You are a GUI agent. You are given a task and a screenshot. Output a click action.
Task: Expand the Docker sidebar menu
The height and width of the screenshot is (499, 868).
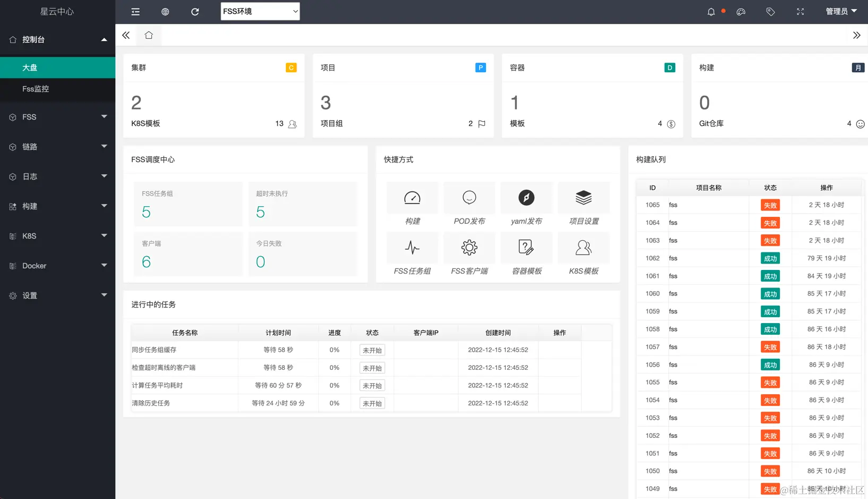[x=57, y=266]
